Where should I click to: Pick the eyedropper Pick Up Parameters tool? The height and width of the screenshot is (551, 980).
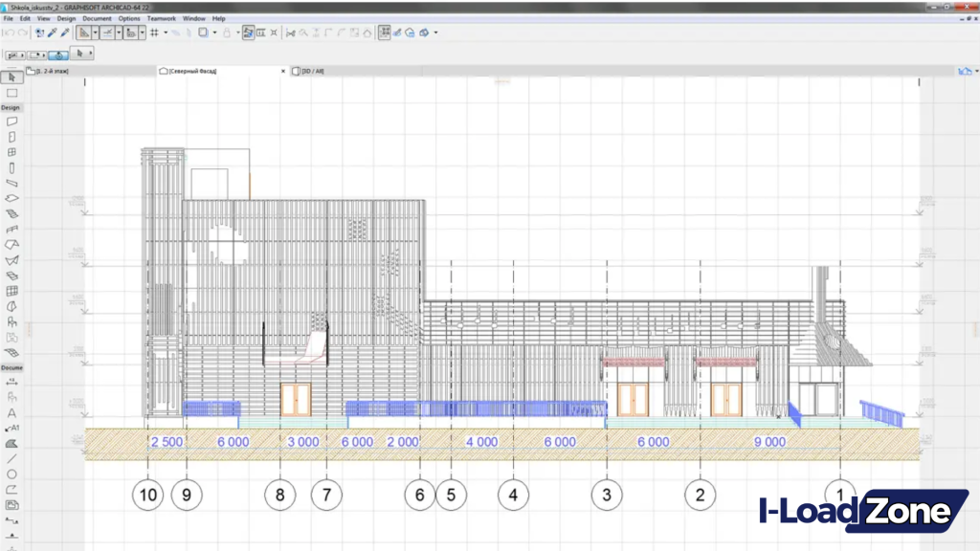point(52,33)
